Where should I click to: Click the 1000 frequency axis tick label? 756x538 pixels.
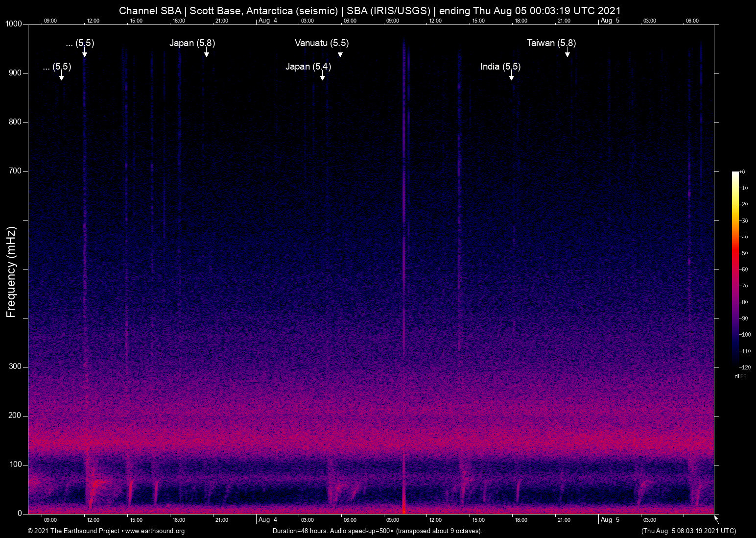tap(13, 24)
